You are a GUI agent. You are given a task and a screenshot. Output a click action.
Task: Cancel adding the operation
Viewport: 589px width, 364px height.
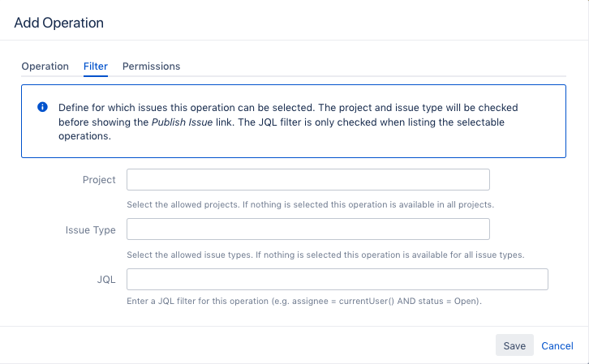click(557, 345)
